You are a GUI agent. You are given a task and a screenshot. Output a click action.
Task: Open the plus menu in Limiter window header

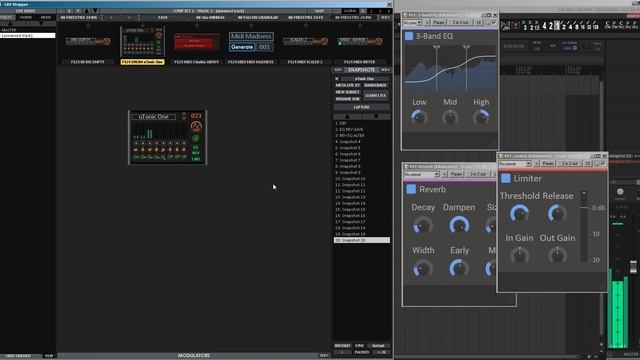pos(536,164)
